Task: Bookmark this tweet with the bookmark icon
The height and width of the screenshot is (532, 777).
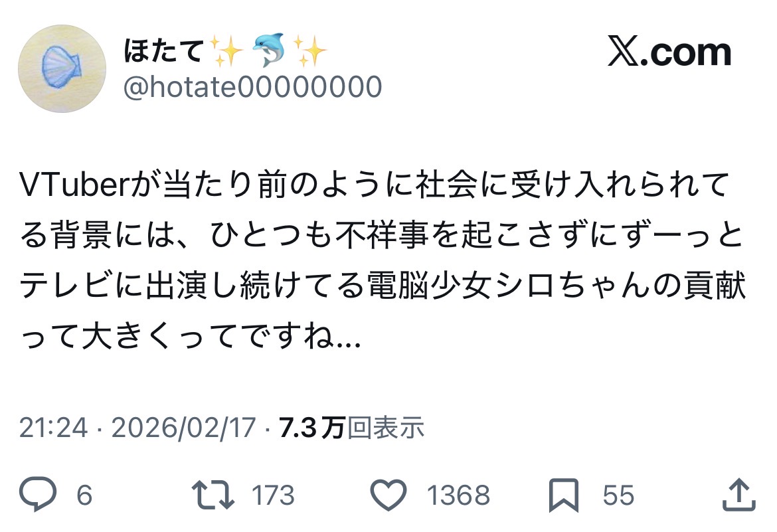Action: pos(564,495)
